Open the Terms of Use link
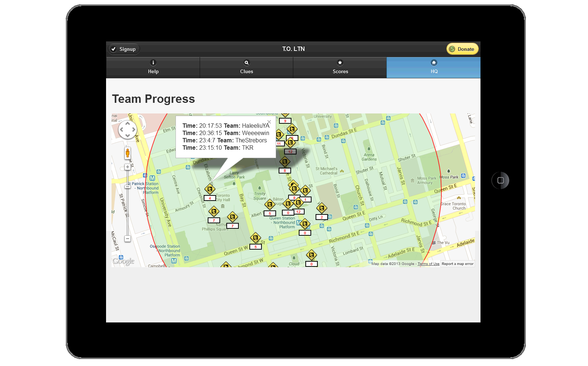588x366 pixels. point(429,264)
